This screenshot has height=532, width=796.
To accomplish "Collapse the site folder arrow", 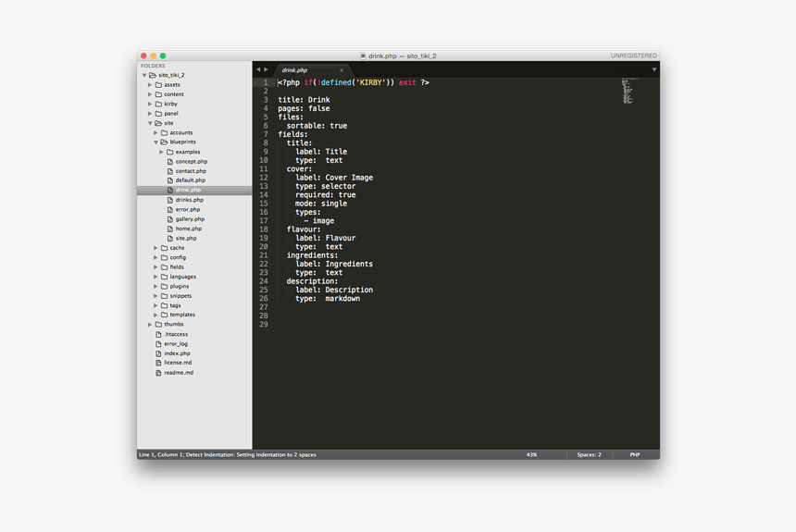I will [x=150, y=123].
